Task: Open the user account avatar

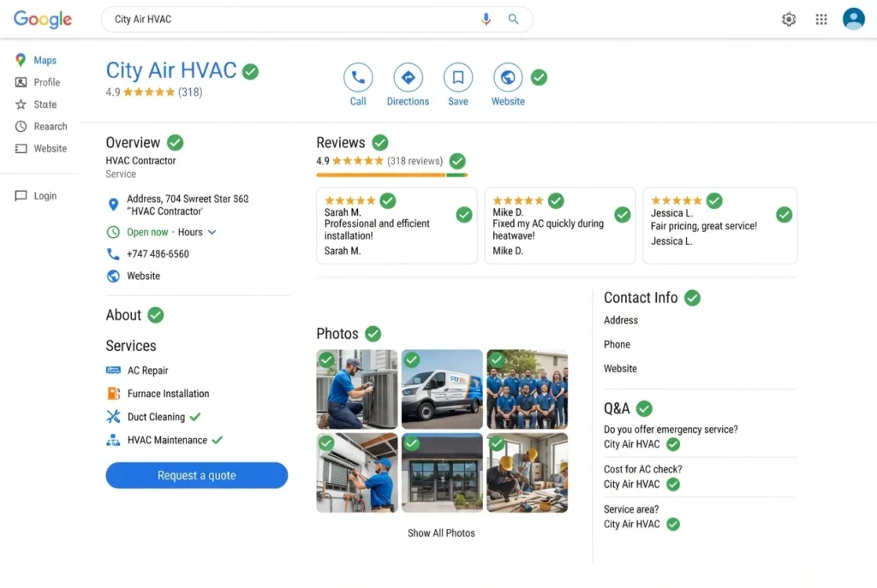Action: [x=854, y=19]
